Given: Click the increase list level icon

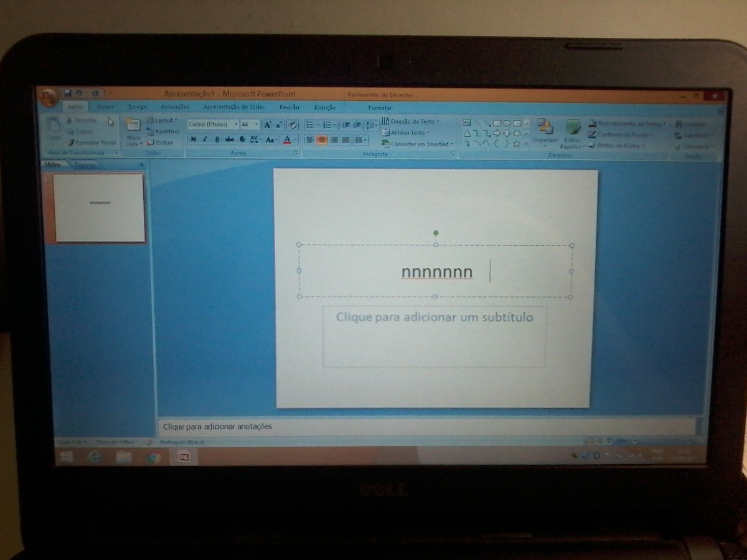Looking at the screenshot, I should (357, 124).
